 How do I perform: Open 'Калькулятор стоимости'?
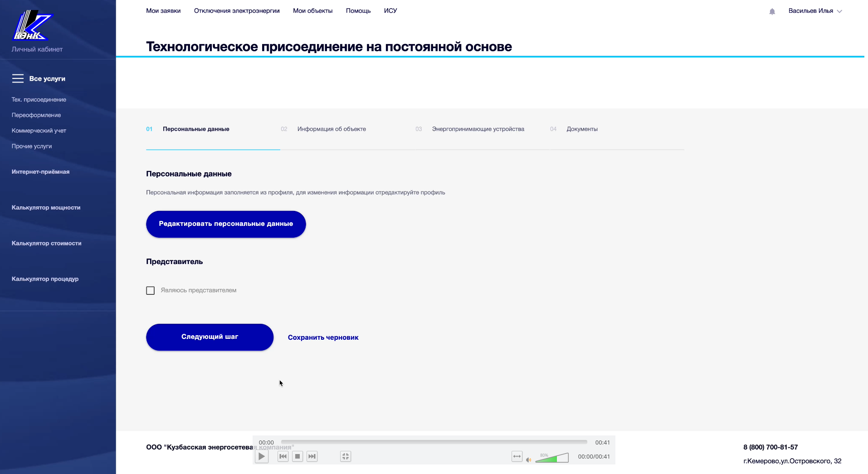(47, 244)
